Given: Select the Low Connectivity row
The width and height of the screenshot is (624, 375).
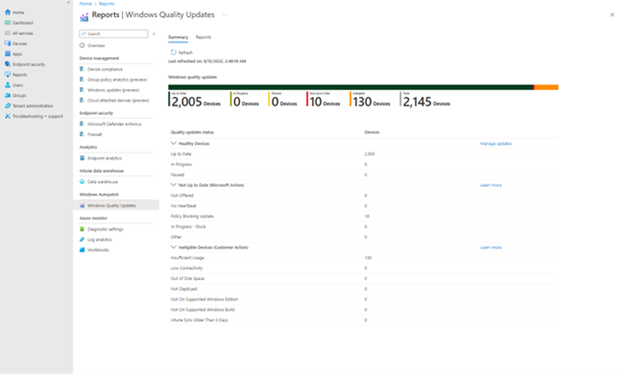Looking at the screenshot, I should tap(363, 268).
